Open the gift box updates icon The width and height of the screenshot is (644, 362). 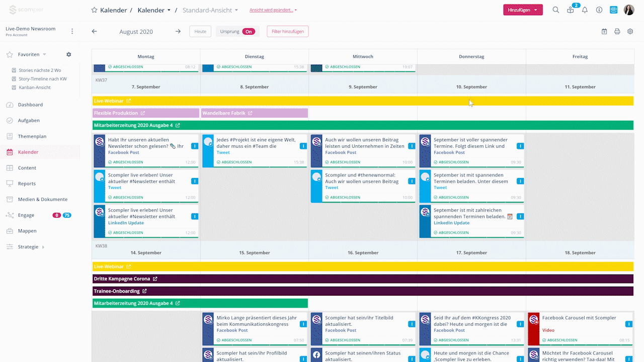[x=570, y=10]
